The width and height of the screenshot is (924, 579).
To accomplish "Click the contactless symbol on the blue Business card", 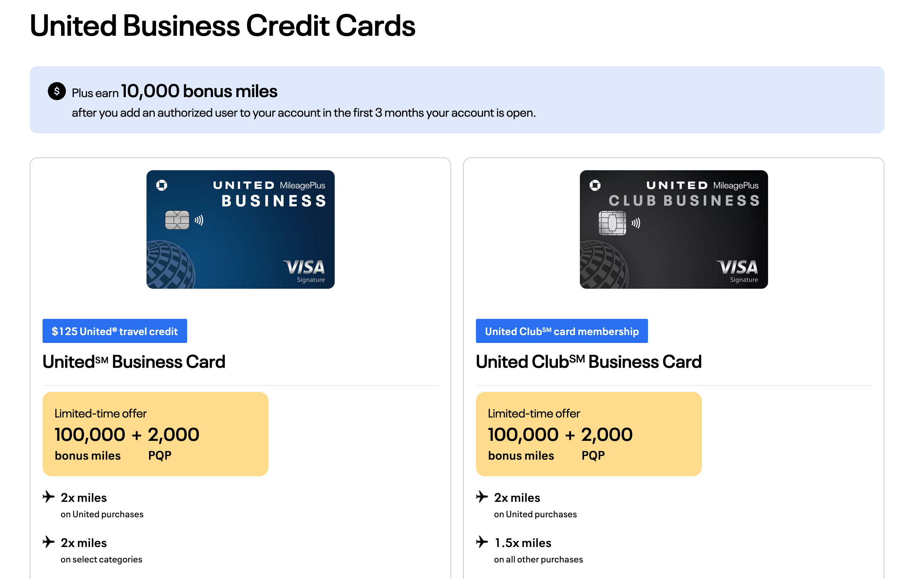I will click(x=199, y=220).
